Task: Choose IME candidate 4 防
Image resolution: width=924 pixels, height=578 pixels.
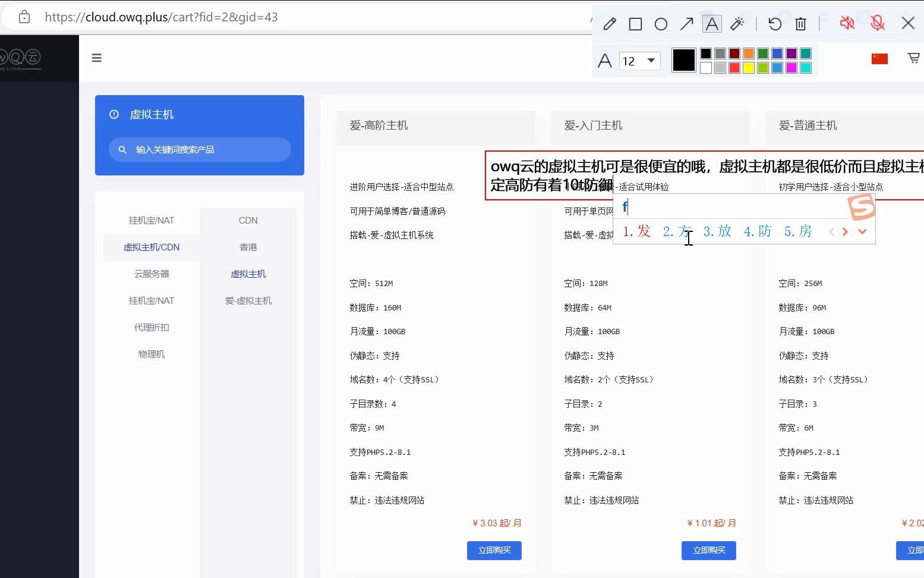Action: (x=758, y=231)
